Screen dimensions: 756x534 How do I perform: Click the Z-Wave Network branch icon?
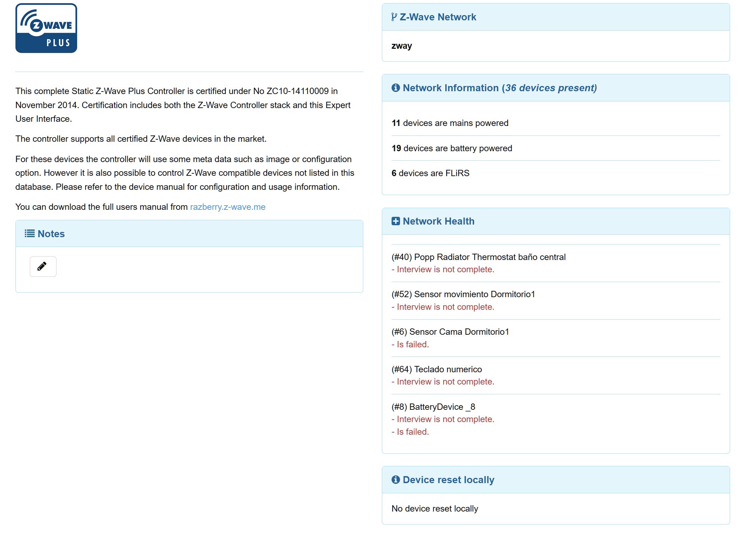(x=394, y=17)
